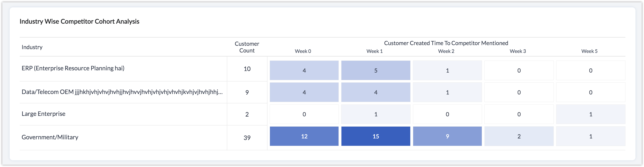
Task: Click the customer count 39 for Government/Military
Action: 247,138
